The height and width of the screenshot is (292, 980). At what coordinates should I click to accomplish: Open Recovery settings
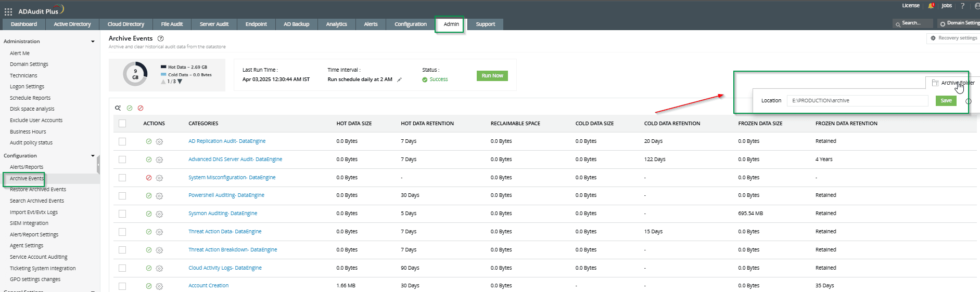[x=953, y=38]
